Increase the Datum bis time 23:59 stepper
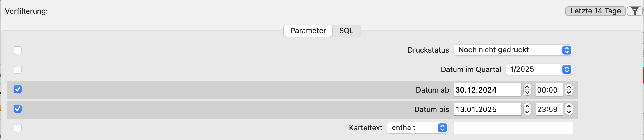644x140 pixels. pos(569,107)
